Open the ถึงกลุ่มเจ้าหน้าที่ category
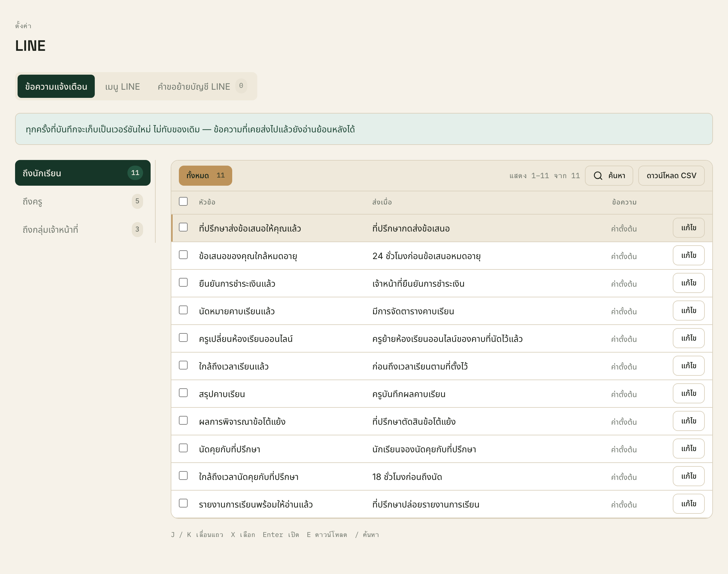Screen dimensions: 728x574 point(83,229)
